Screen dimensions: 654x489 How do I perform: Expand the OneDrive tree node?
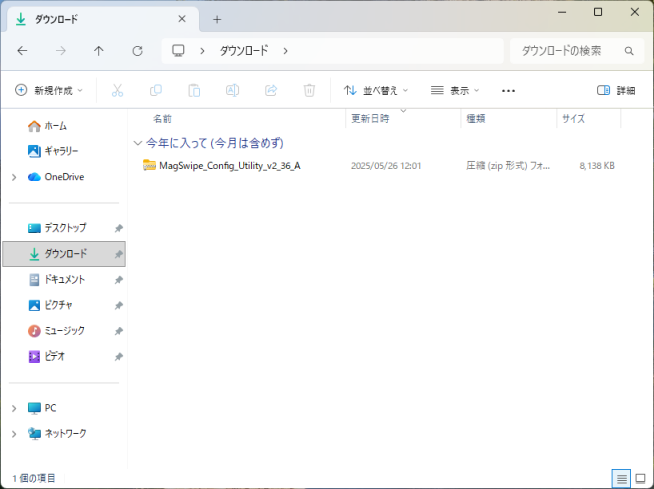pos(13,177)
